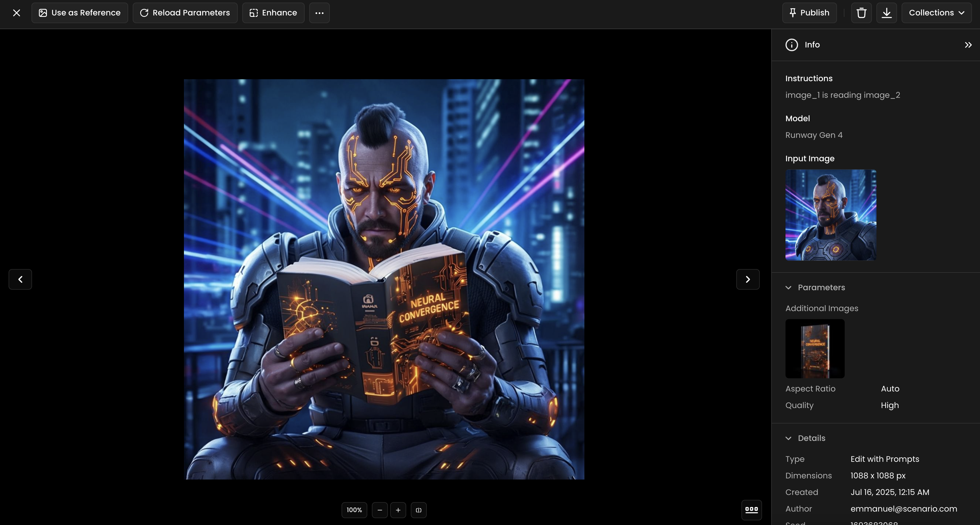Zoom out with the minus button

[x=380, y=510]
